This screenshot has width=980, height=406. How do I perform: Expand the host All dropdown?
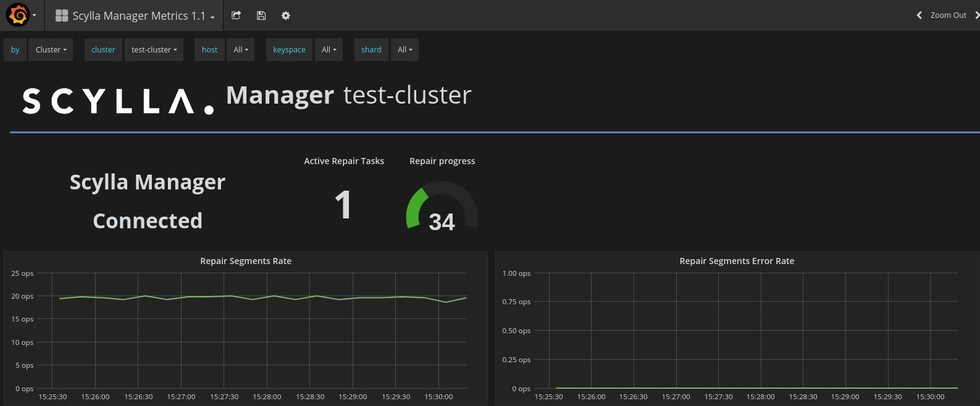(x=241, y=50)
